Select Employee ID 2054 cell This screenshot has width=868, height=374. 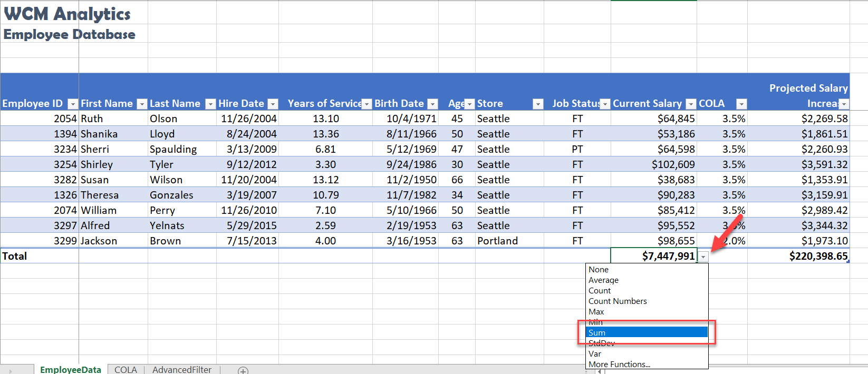point(40,119)
